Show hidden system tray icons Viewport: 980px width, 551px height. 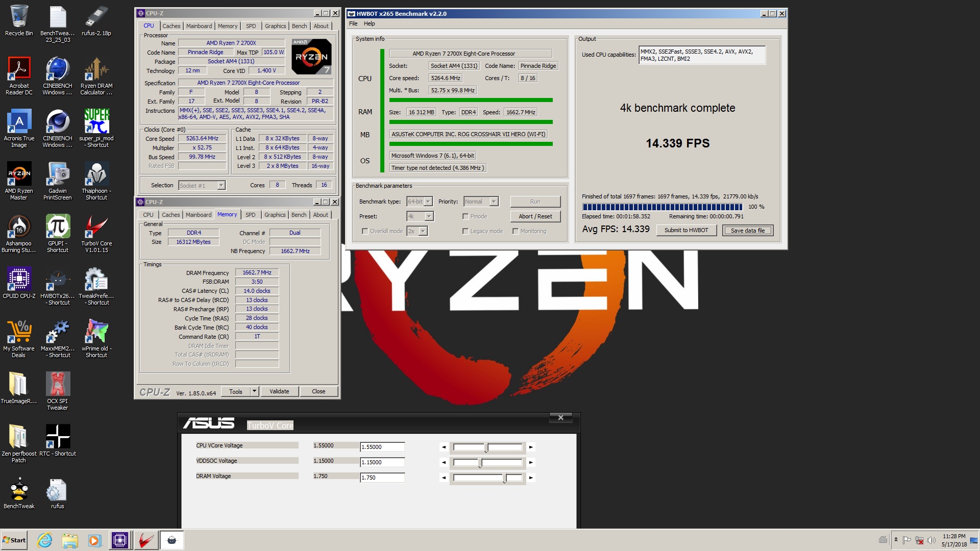[896, 540]
